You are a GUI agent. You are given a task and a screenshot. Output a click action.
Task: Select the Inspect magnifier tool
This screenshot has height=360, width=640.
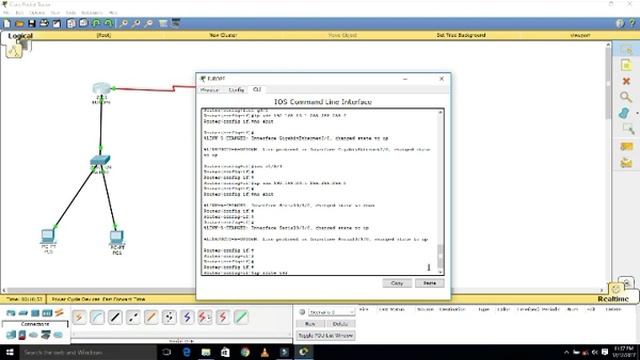[626, 97]
